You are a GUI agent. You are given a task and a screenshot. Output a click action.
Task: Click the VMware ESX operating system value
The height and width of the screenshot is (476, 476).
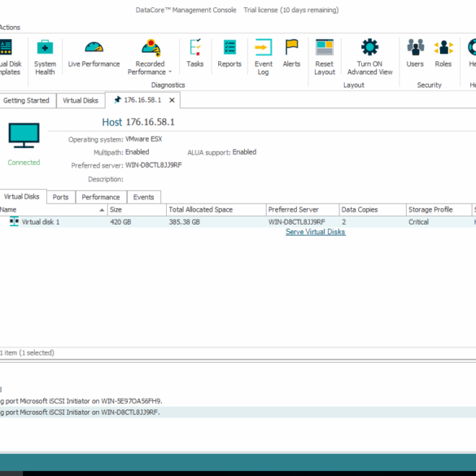pos(143,139)
